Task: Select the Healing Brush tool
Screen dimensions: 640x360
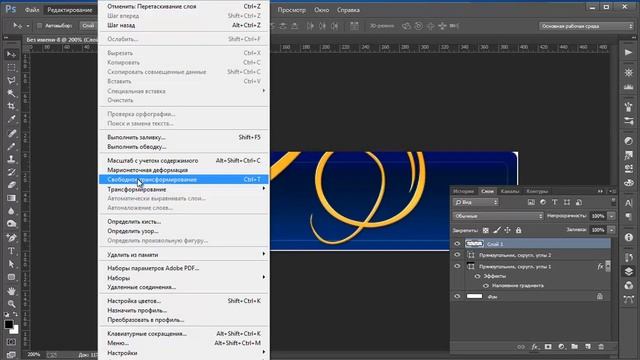Action: [x=11, y=133]
